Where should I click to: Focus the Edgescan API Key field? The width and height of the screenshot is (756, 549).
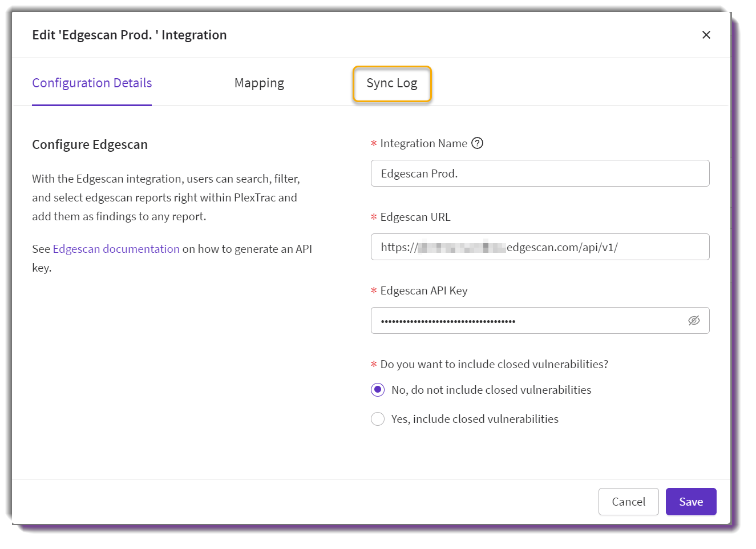click(x=540, y=321)
